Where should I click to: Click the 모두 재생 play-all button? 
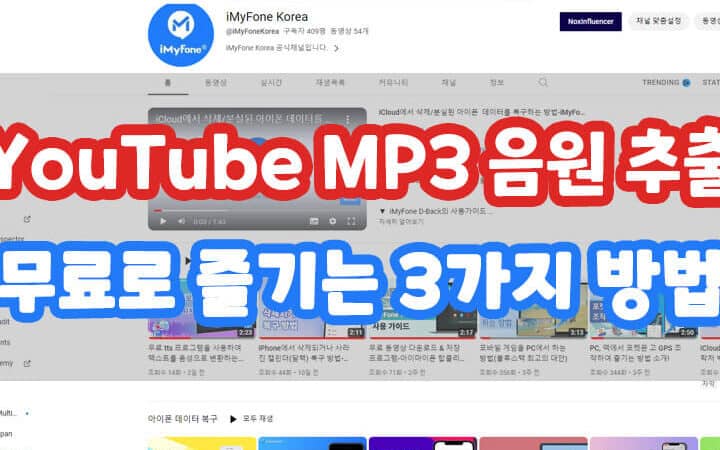point(251,419)
